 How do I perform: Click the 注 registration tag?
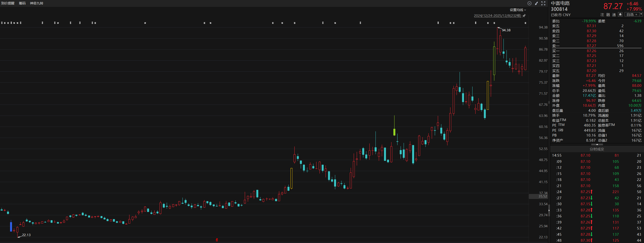[602, 15]
